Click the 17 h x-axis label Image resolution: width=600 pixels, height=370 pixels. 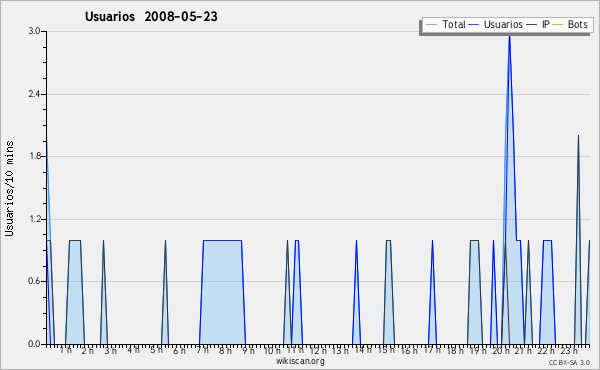point(432,350)
